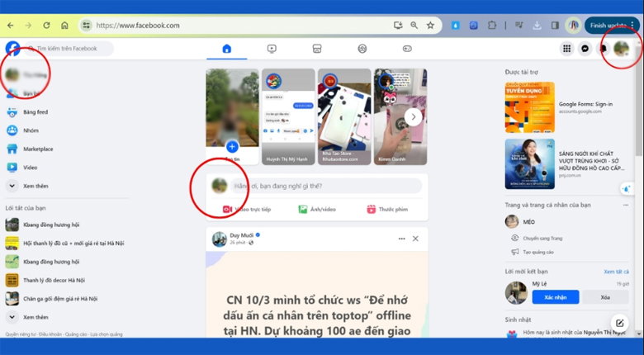
Task: Toggle the browser side panel
Action: click(x=555, y=26)
